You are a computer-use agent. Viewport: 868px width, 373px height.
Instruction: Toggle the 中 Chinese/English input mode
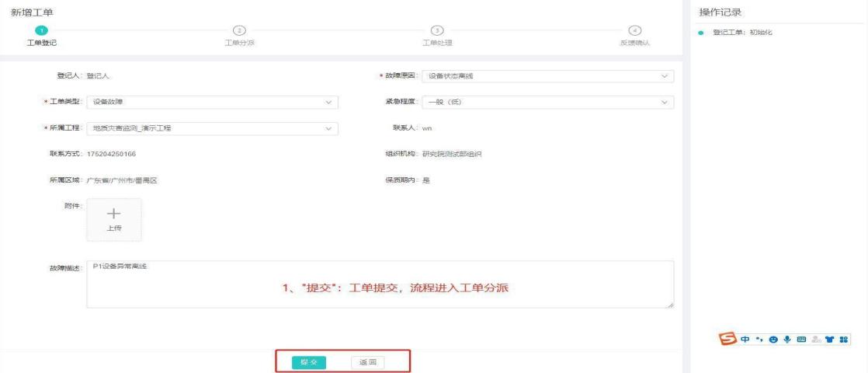coord(744,340)
